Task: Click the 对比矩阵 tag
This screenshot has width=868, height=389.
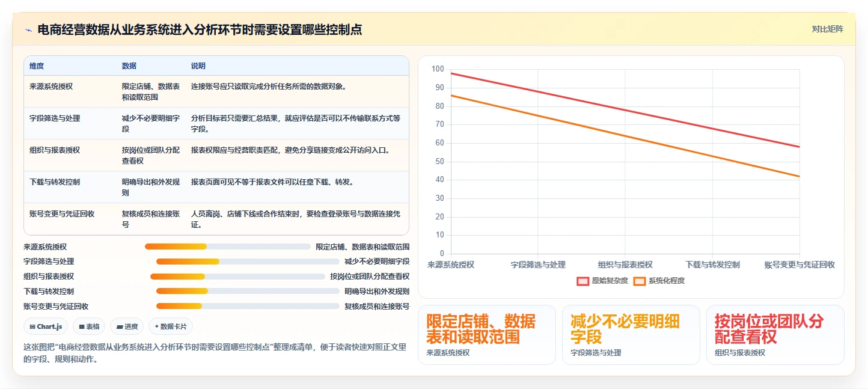Action: 827,29
